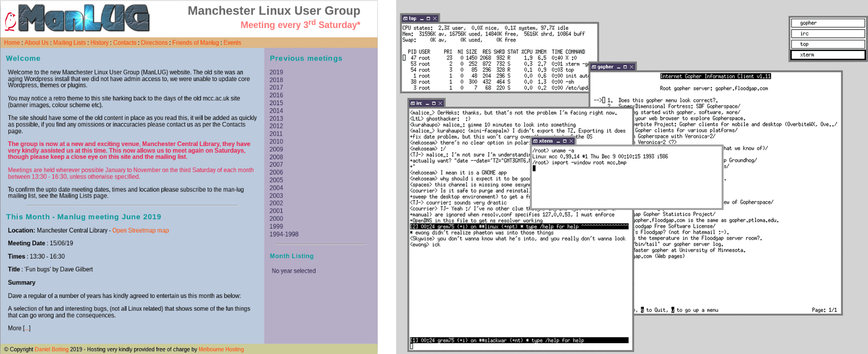
Task: Open Friends of Manlug link
Action: [196, 43]
